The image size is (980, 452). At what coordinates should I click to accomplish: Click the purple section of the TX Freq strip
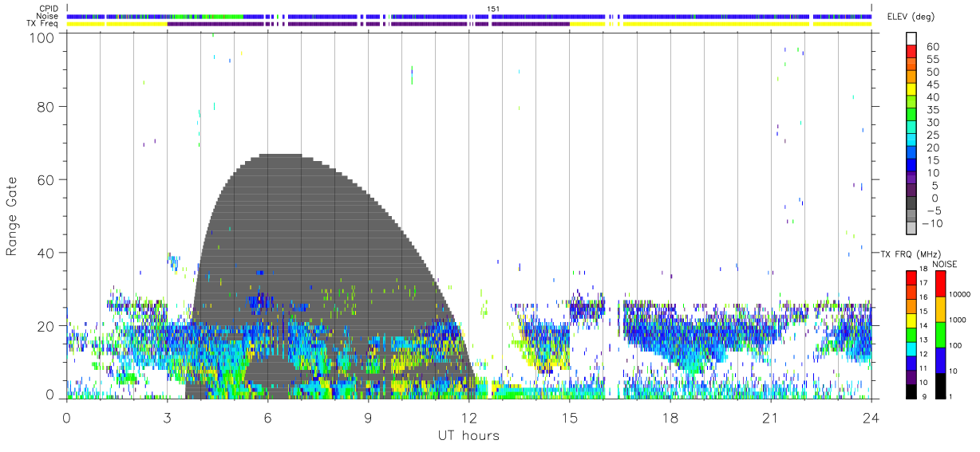[367, 24]
